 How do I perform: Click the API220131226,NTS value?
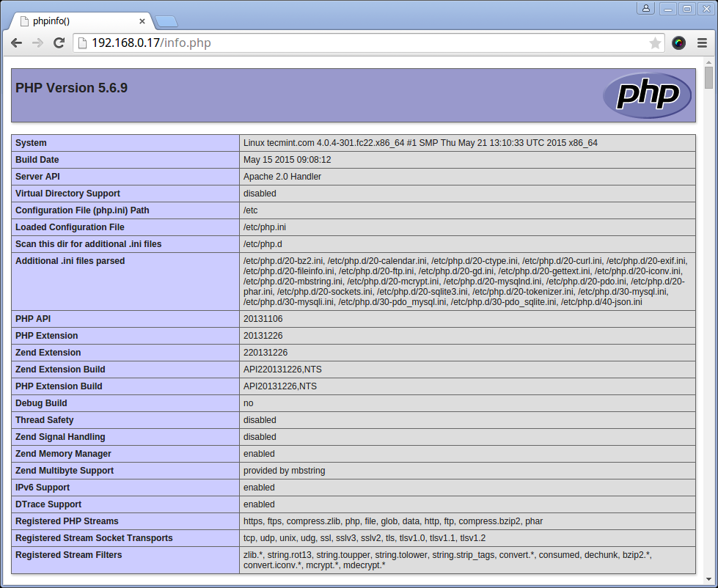[282, 370]
